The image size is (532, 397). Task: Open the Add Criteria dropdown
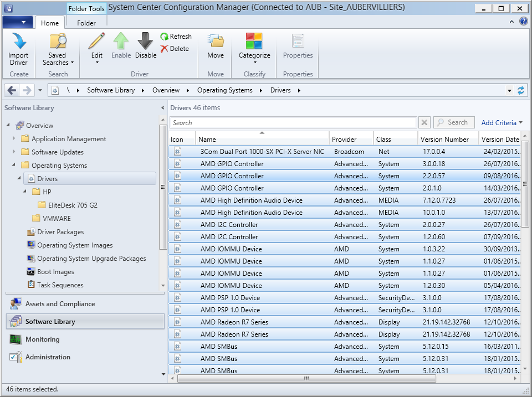pos(502,123)
